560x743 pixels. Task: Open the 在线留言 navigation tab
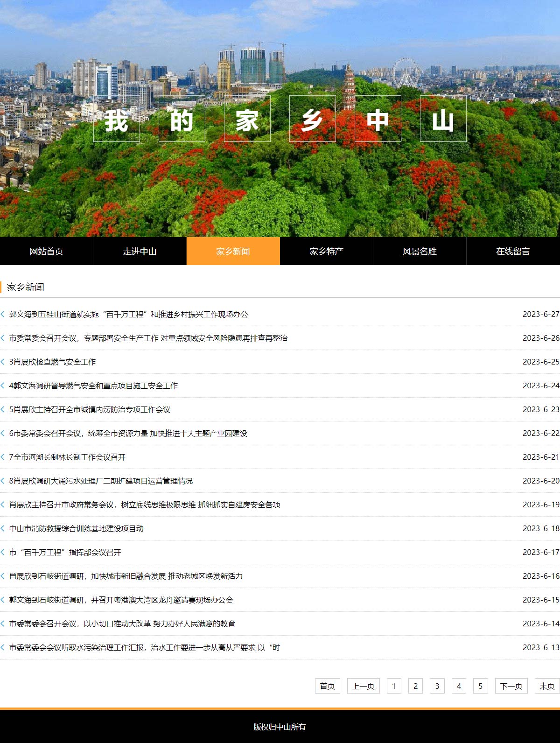tap(513, 251)
